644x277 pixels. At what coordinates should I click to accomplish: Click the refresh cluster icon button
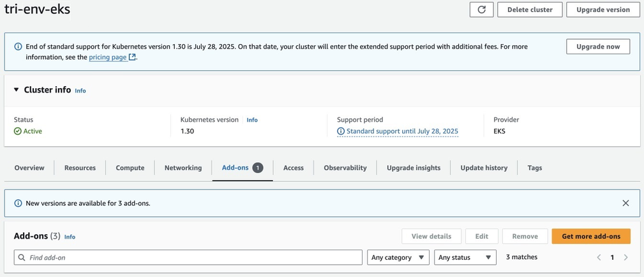coord(481,10)
